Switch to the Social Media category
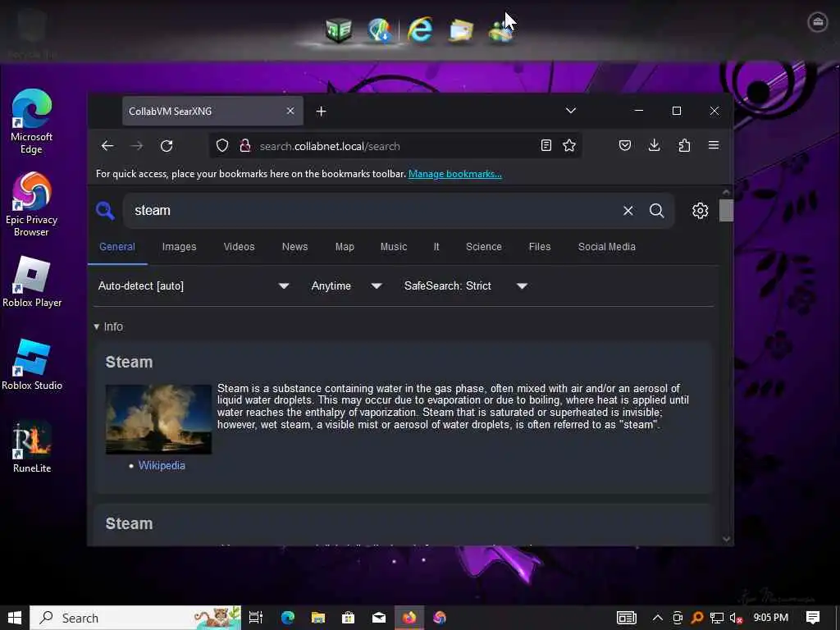Viewport: 840px width, 630px height. point(607,247)
